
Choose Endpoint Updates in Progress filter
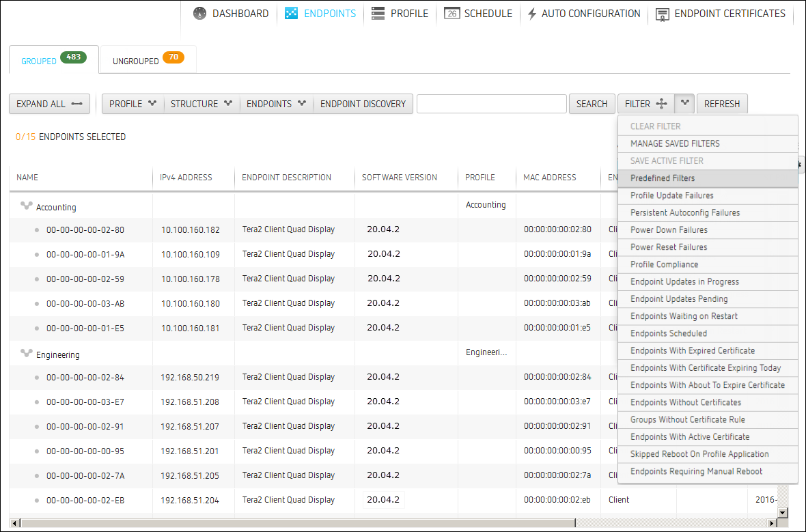[708, 281]
